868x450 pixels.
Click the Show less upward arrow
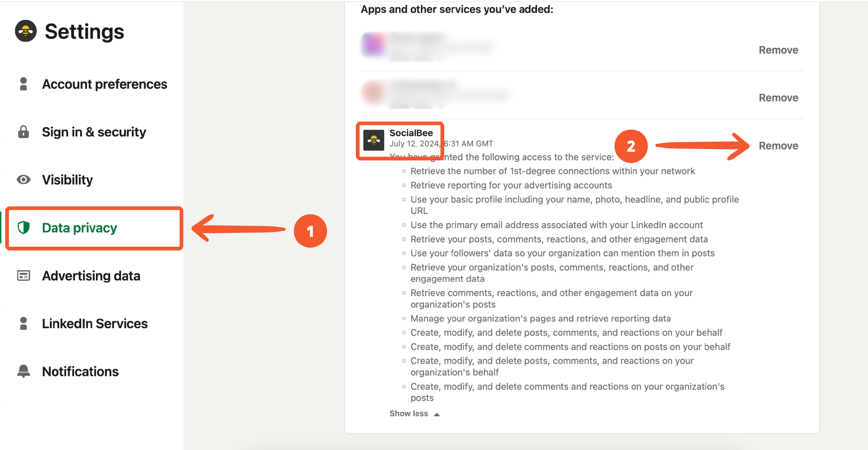[437, 415]
